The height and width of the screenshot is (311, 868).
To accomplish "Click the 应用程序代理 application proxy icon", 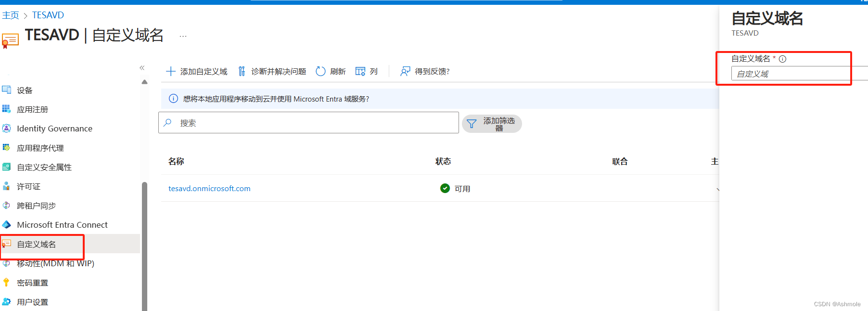I will [6, 147].
